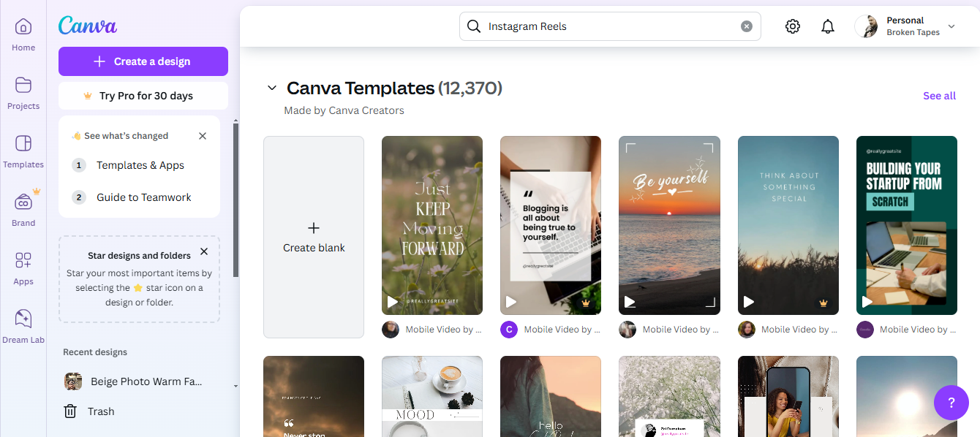
Task: Open the Just Keep Moving Forward template
Action: click(x=432, y=225)
